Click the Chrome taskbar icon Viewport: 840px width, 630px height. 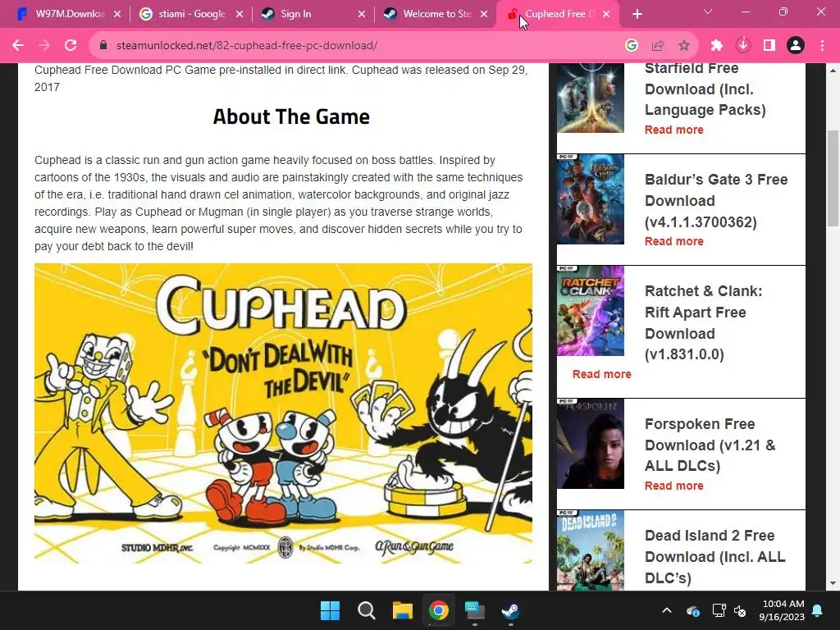click(439, 610)
